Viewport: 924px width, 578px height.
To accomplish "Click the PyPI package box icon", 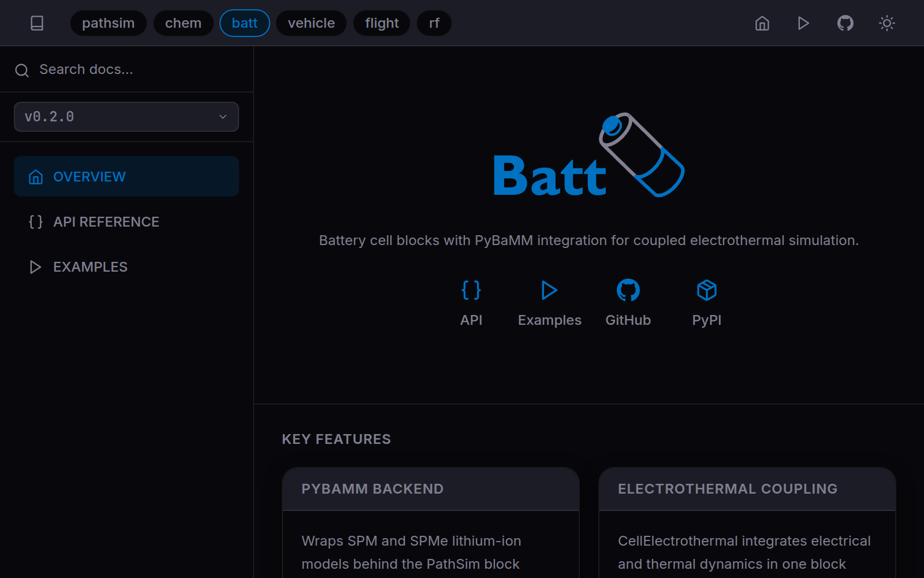I will (x=707, y=290).
